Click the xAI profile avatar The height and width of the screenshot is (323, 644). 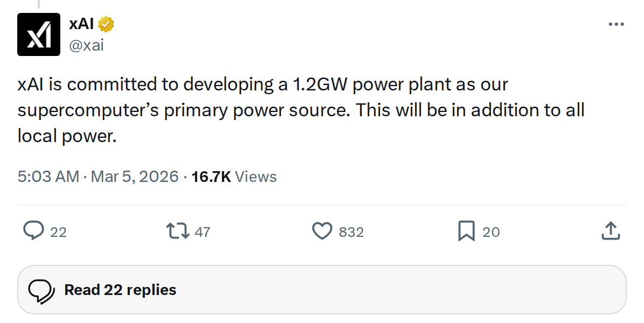(x=38, y=33)
